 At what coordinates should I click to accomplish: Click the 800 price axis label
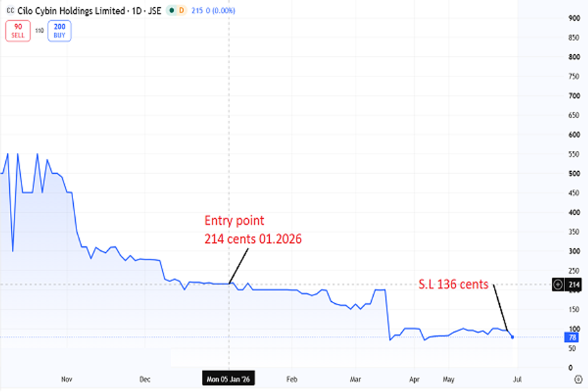coord(574,57)
